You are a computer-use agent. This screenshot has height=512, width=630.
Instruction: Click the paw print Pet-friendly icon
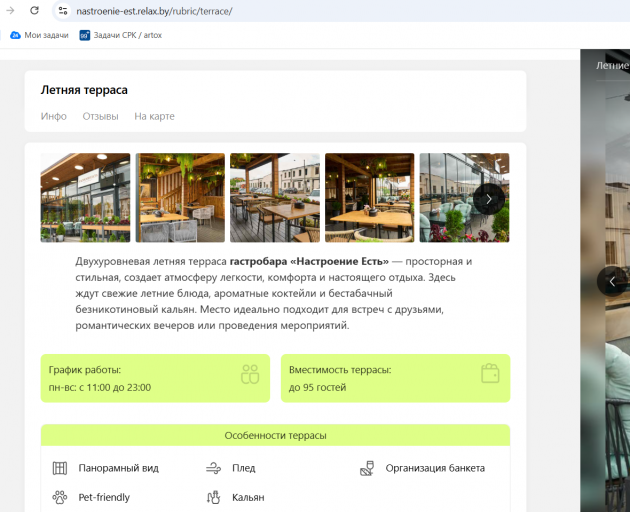tap(60, 498)
